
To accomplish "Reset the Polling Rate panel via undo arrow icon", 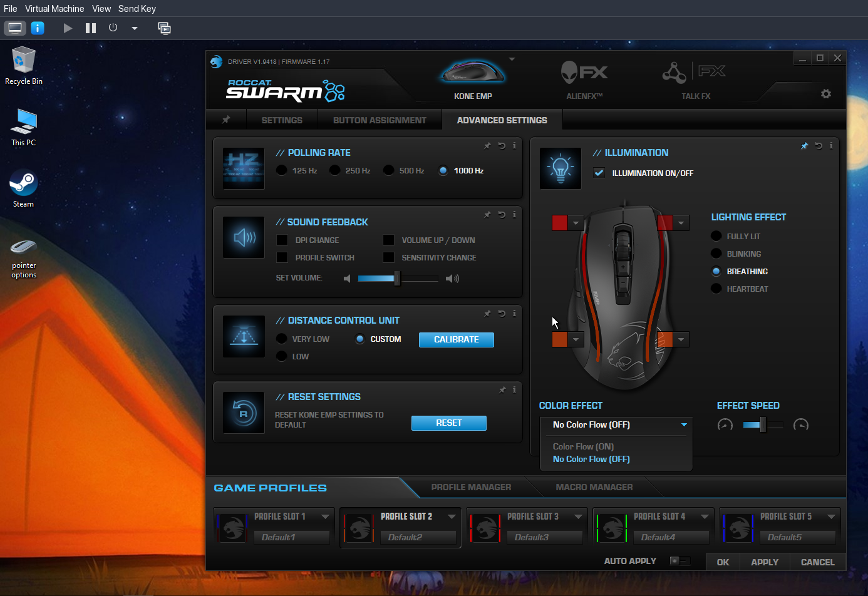I will coord(500,145).
